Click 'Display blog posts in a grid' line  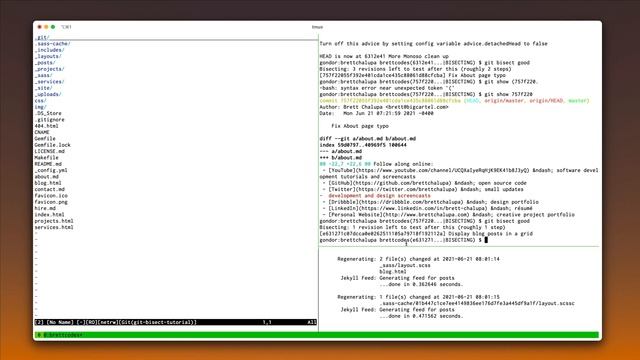point(491,234)
